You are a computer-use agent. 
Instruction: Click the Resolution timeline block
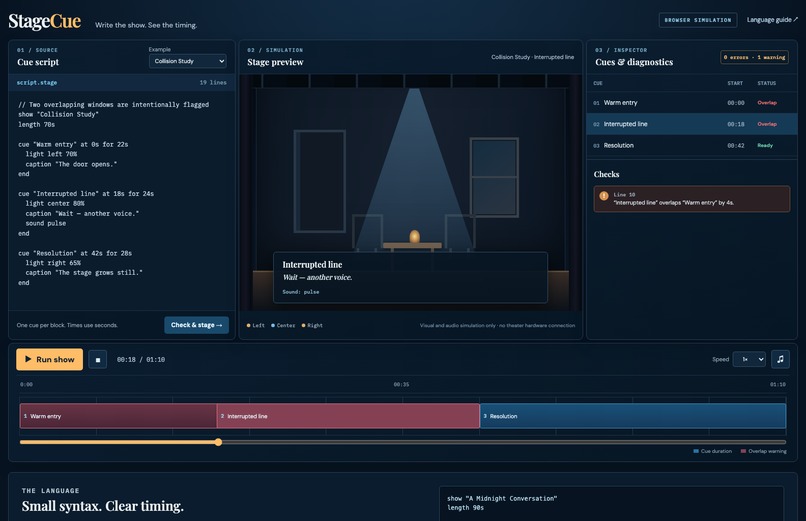point(633,416)
